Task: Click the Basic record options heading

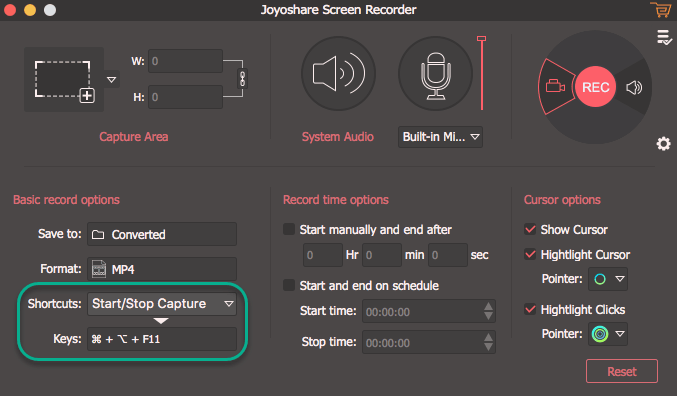Action: (x=66, y=200)
